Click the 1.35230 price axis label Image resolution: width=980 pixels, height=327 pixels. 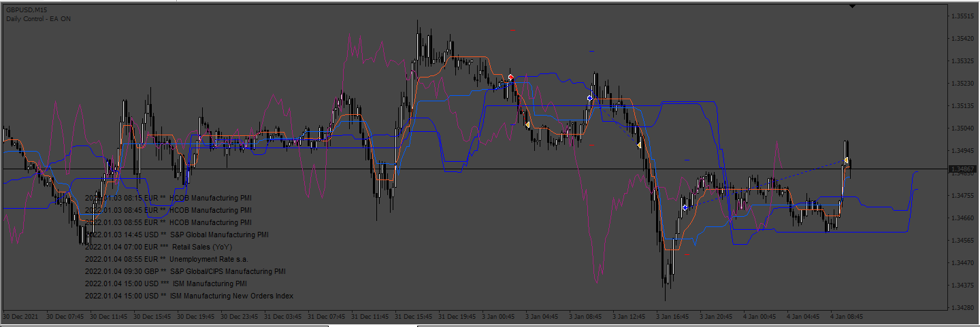point(963,83)
